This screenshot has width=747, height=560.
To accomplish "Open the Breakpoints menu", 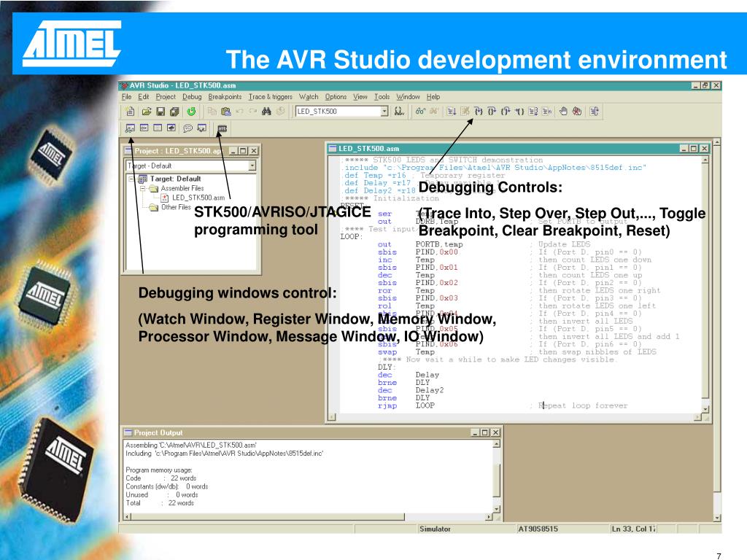I will point(225,97).
